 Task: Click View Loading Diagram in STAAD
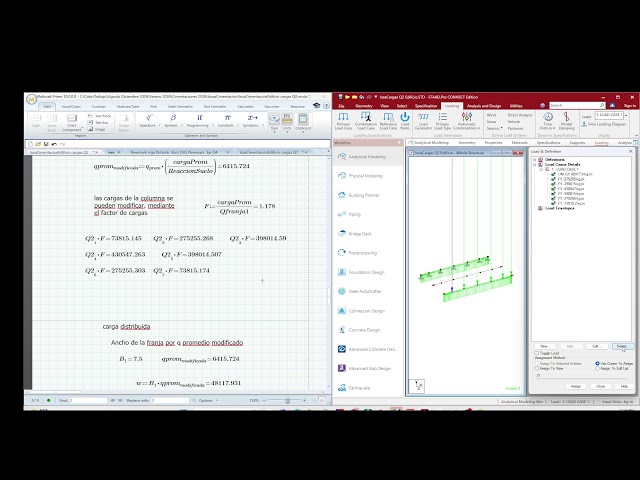click(604, 124)
